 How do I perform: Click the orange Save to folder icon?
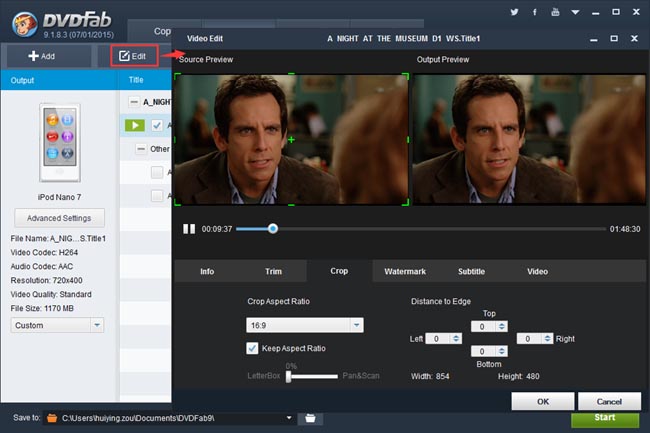tap(52, 418)
